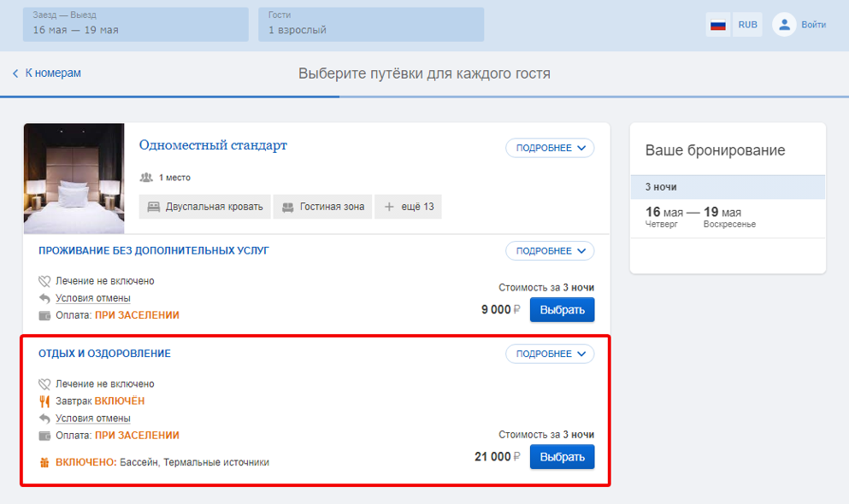This screenshot has height=504, width=849.
Task: Click the Russian flag language icon
Action: (x=718, y=25)
